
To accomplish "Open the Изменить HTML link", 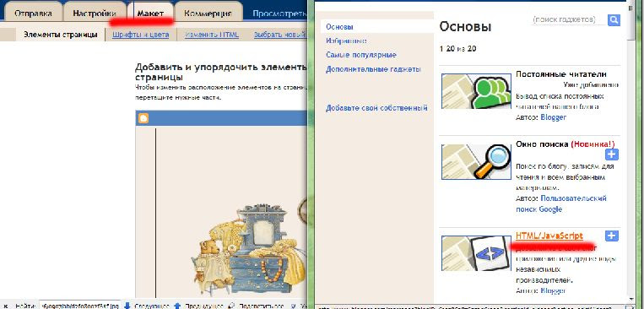I will (x=212, y=35).
